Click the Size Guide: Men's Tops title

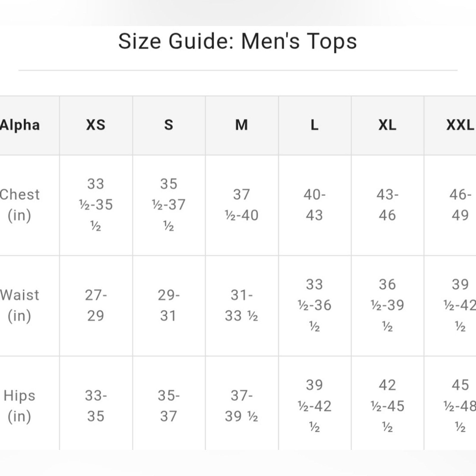pos(237,41)
